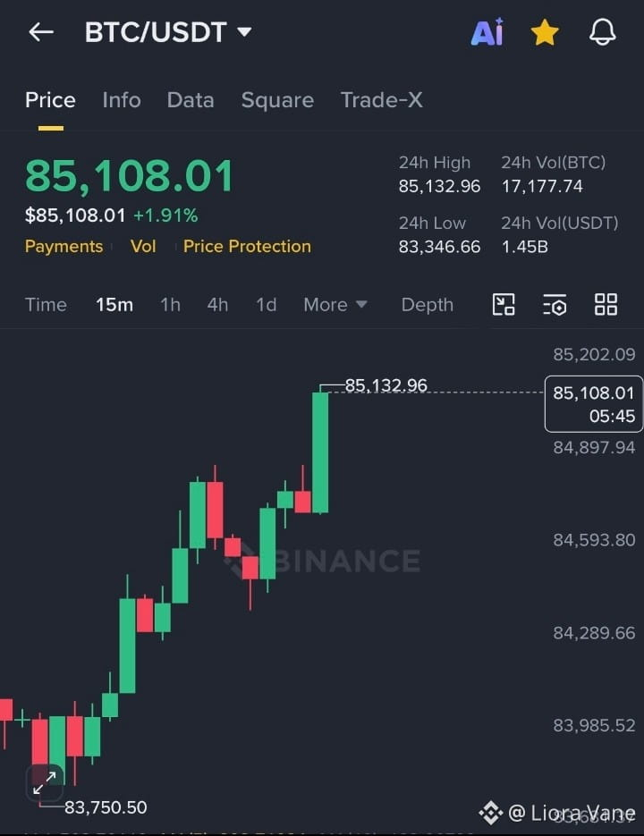The image size is (644, 836).
Task: Open chart indicator settings icon
Action: point(555,304)
